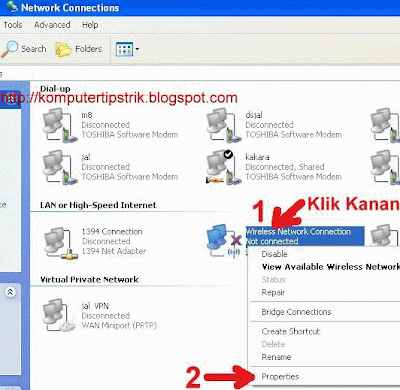Image resolution: width=400 pixels, height=390 pixels.
Task: Choose Rename in the context menu
Action: [x=276, y=357]
